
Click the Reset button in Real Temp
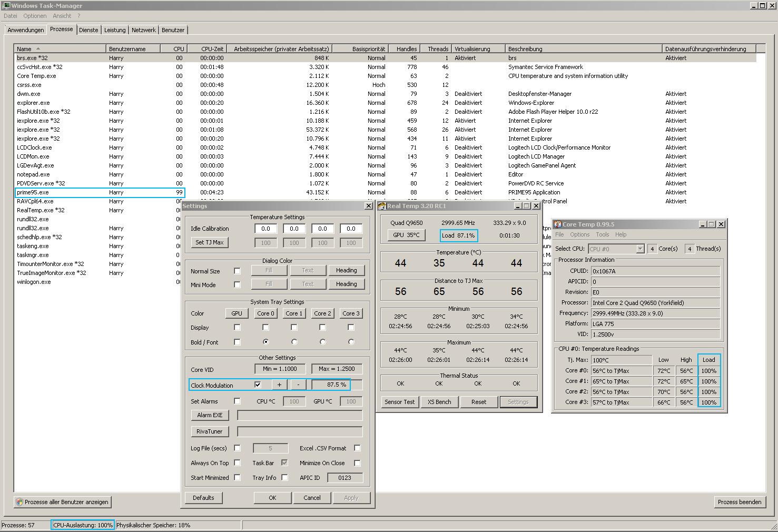tap(479, 402)
